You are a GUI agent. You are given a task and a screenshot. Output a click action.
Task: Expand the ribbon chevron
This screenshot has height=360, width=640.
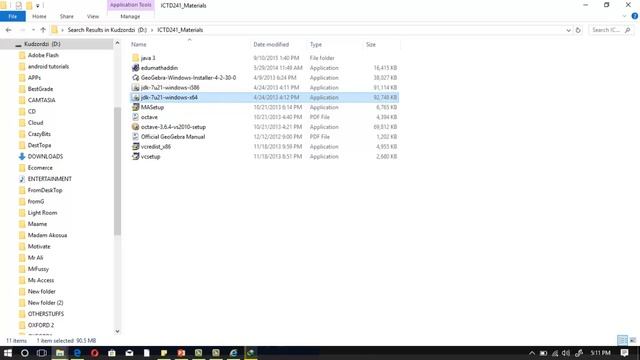coord(624,16)
